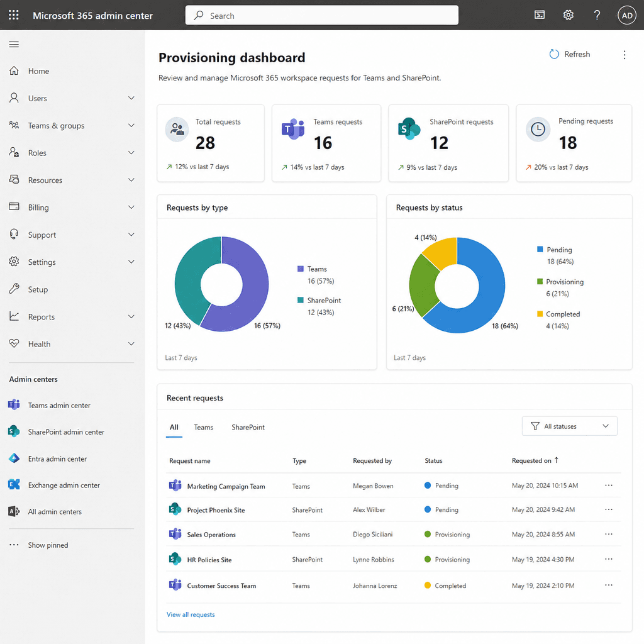This screenshot has height=644, width=644.
Task: Open Customer Success Team request
Action: (x=221, y=586)
